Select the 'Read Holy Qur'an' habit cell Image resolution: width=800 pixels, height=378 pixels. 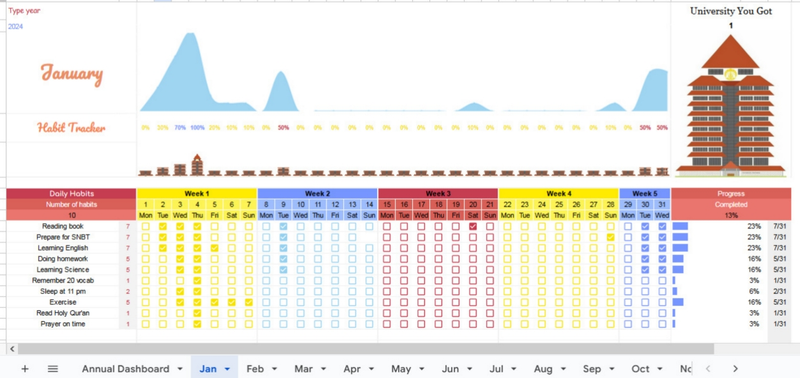click(63, 313)
